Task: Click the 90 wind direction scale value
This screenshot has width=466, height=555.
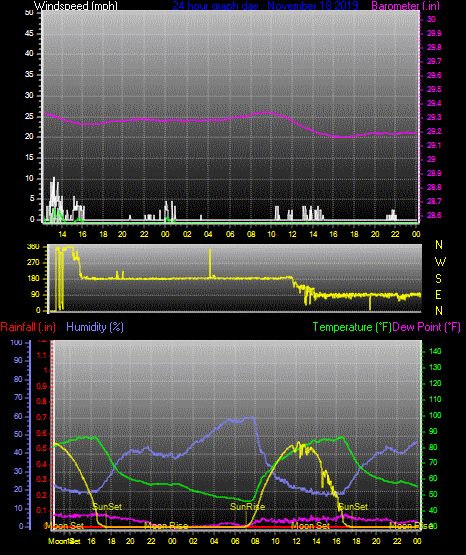Action: (x=35, y=294)
